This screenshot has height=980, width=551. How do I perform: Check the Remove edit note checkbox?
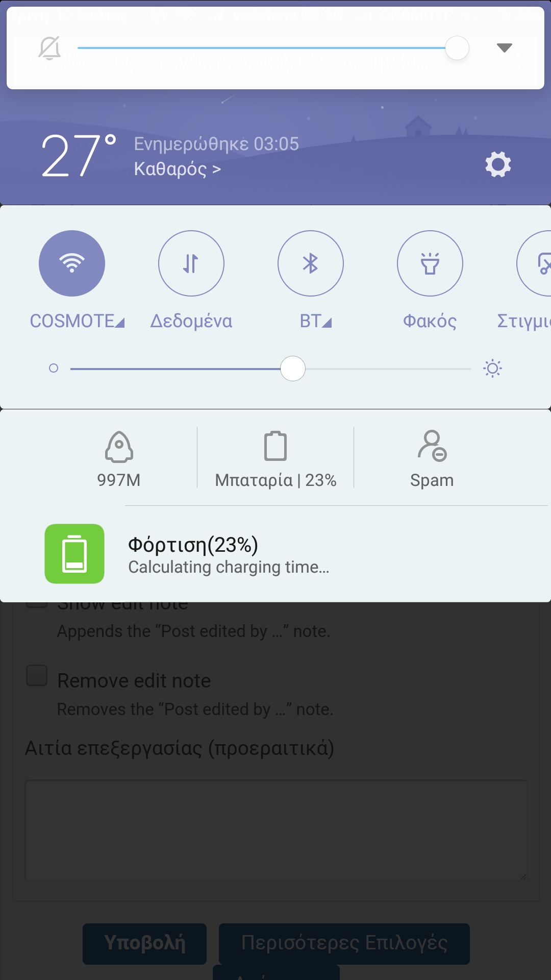tap(37, 676)
